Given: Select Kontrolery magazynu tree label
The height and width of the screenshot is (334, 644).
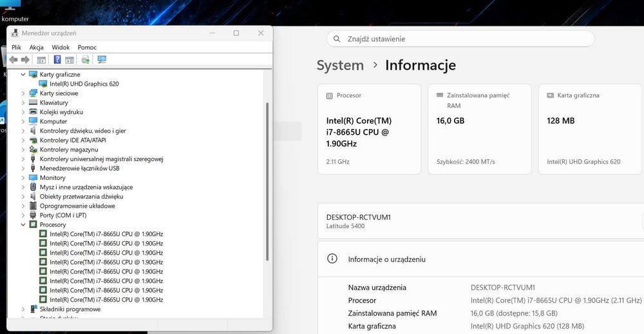Looking at the screenshot, I should click(x=69, y=150).
